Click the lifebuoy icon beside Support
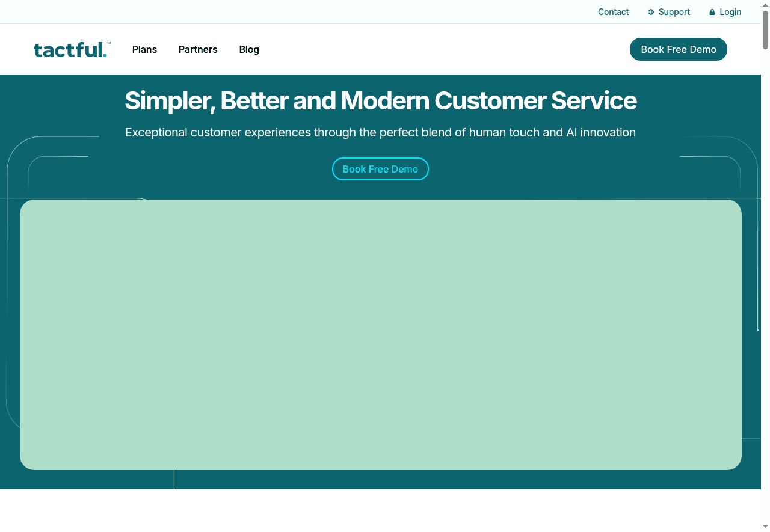The image size is (770, 532). (651, 12)
